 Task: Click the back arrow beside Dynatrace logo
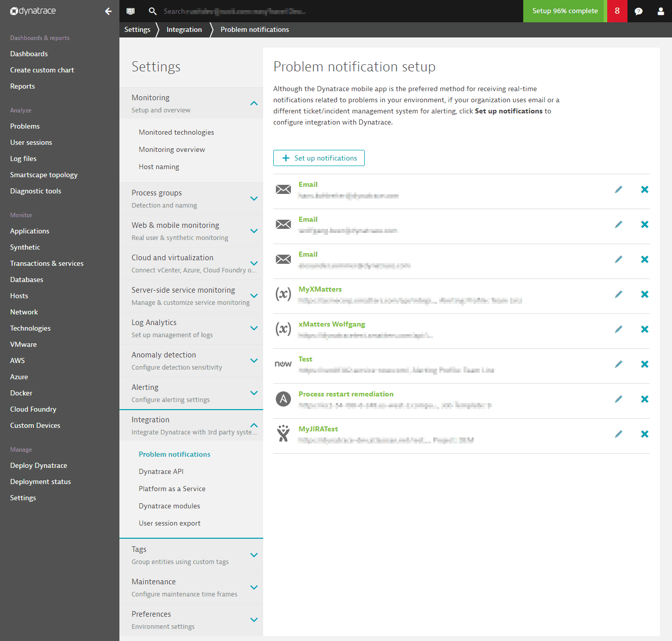click(x=108, y=11)
